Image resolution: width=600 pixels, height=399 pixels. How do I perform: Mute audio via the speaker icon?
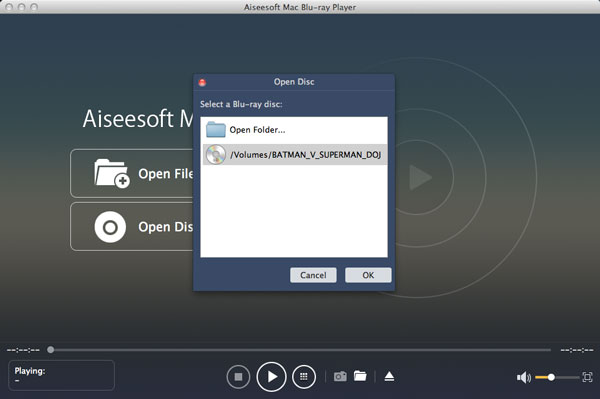pos(524,378)
